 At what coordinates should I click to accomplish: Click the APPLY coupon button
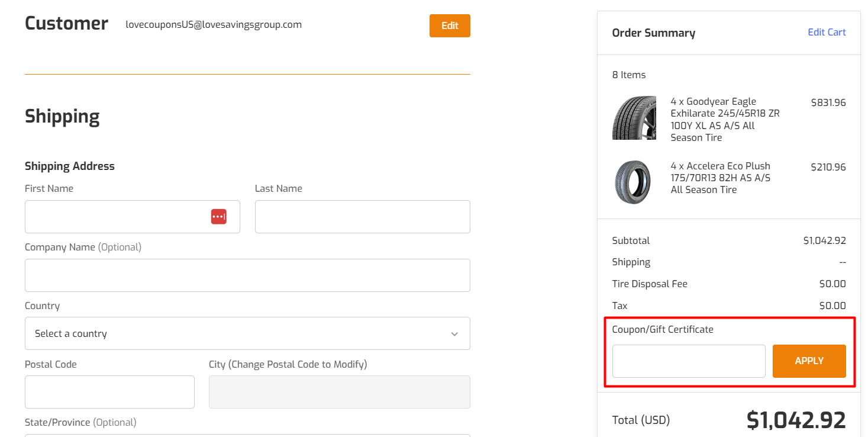click(x=809, y=361)
